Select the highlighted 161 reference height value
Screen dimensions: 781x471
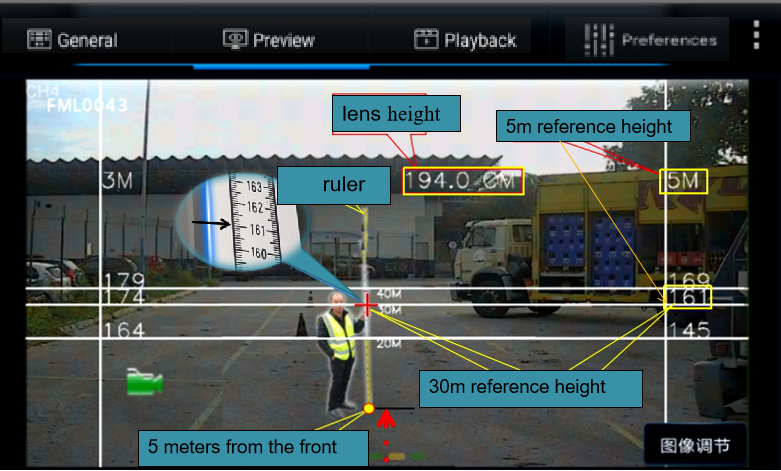tap(687, 296)
